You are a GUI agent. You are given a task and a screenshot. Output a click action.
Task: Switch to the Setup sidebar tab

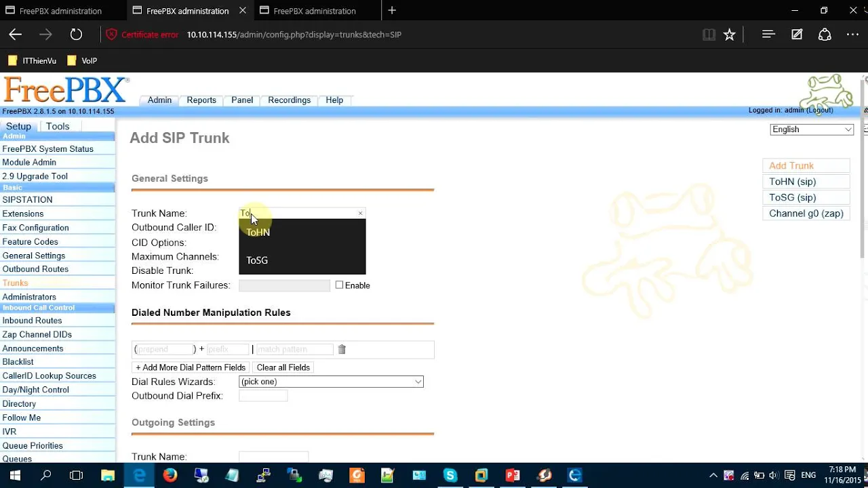pos(18,126)
